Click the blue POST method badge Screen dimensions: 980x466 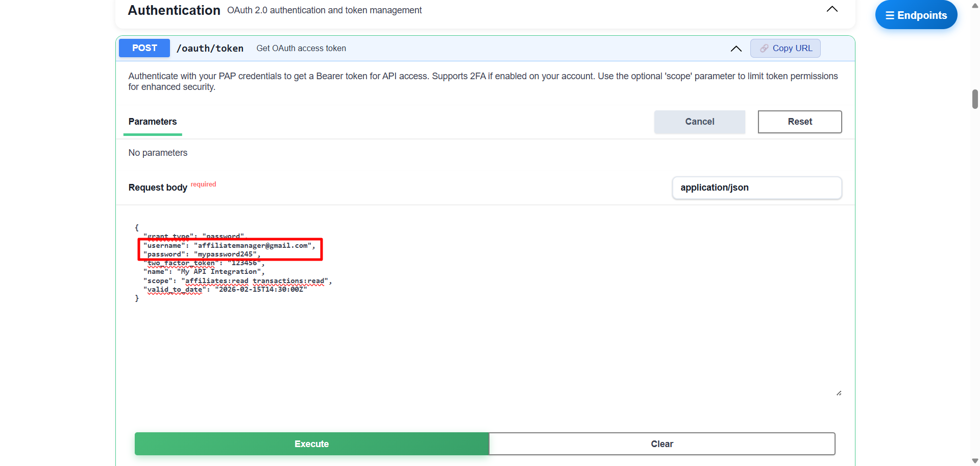tap(144, 48)
